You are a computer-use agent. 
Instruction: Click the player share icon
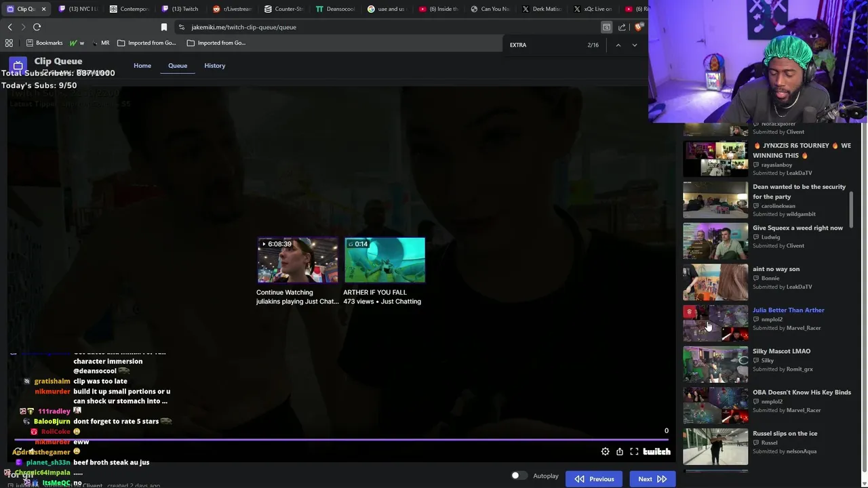(x=620, y=451)
